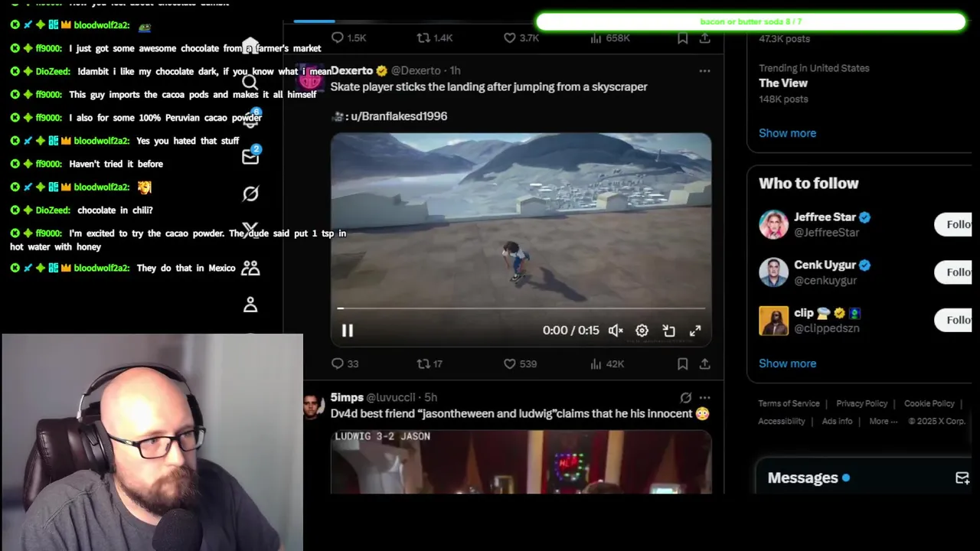The image size is (980, 551).
Task: Open Communities in the X sidebar
Action: pos(250,268)
